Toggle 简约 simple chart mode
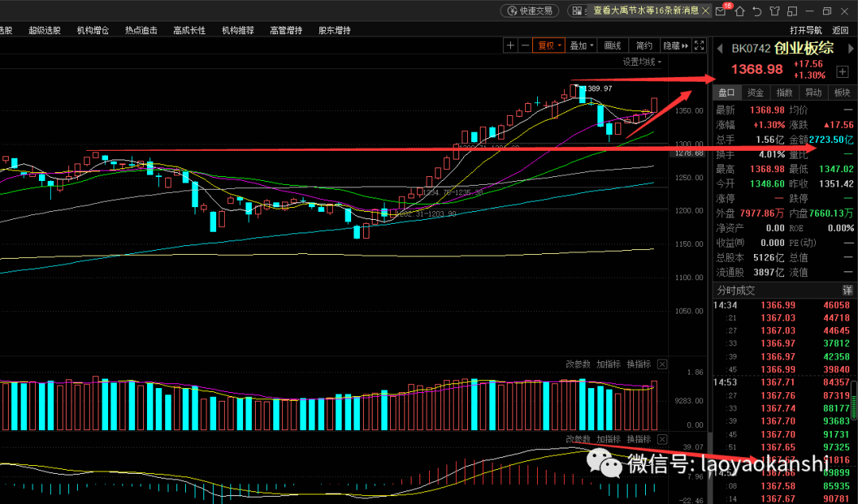This screenshot has width=858, height=504. (644, 46)
